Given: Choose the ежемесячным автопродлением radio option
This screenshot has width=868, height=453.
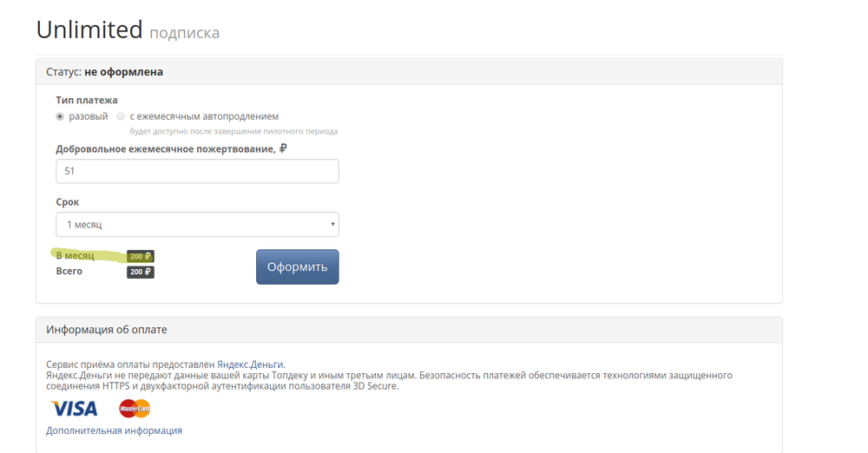Looking at the screenshot, I should click(x=121, y=116).
